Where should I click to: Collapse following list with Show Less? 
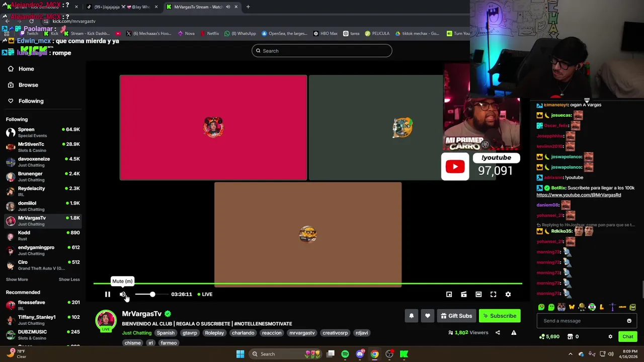point(69,280)
